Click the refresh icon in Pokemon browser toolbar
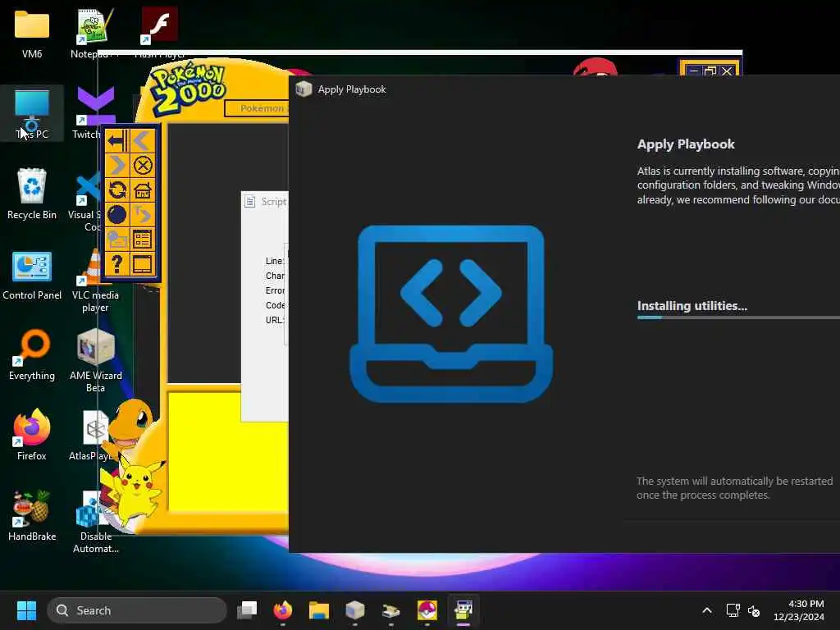The image size is (840, 630). pos(116,190)
